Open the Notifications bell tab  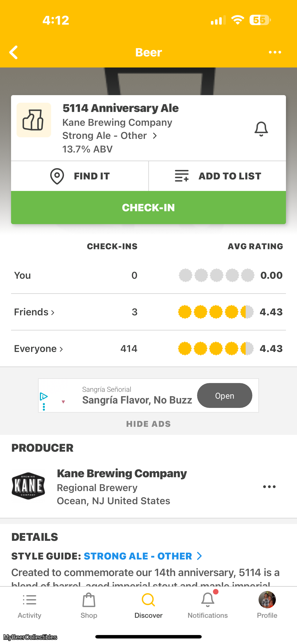(x=207, y=605)
